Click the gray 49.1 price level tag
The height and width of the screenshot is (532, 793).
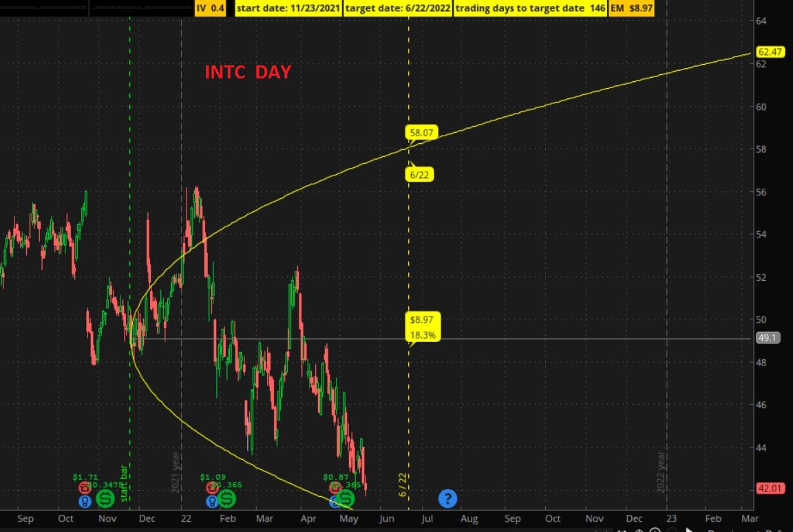click(x=767, y=338)
